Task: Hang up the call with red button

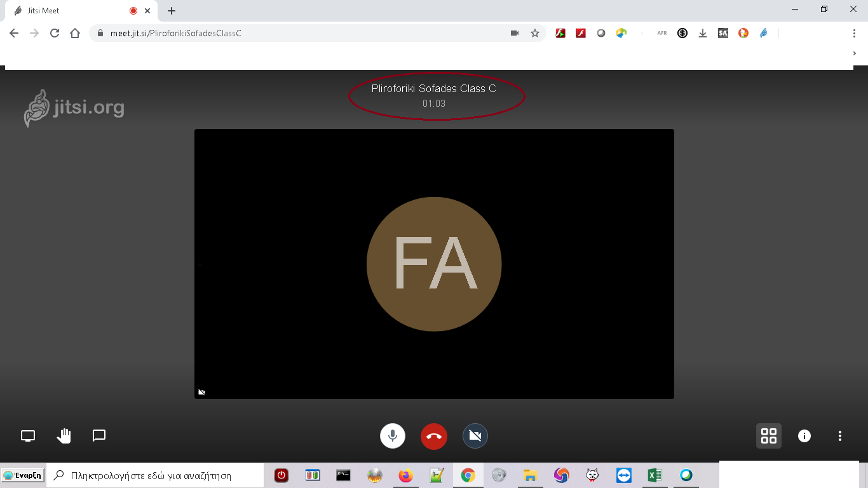Action: [x=434, y=436]
